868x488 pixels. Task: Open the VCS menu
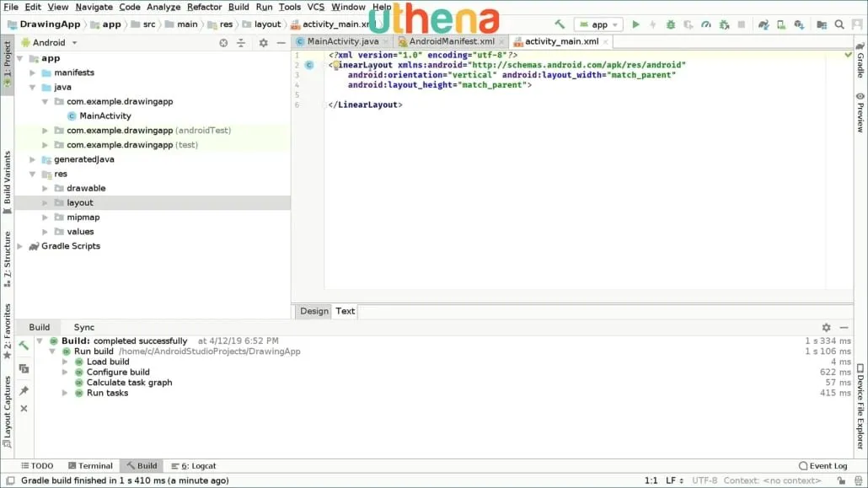[315, 7]
